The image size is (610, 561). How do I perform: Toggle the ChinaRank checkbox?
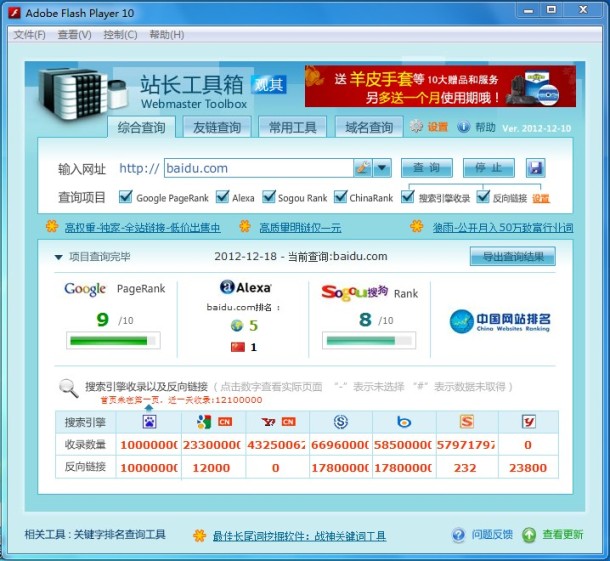tap(340, 197)
